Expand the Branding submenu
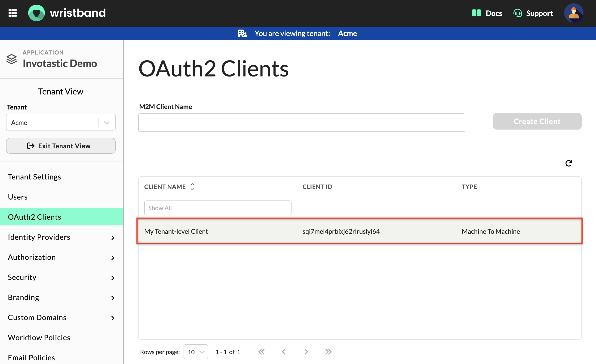 (x=113, y=298)
